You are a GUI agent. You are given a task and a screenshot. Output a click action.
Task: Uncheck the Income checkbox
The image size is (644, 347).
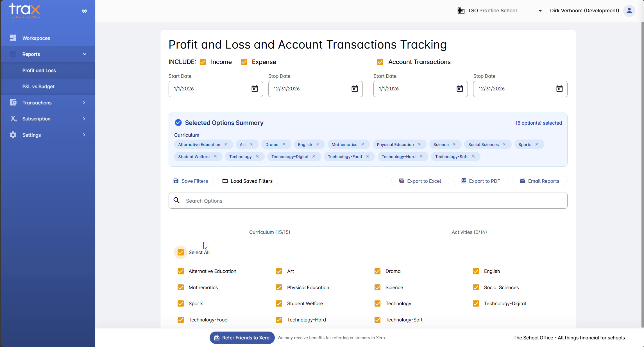(x=203, y=62)
